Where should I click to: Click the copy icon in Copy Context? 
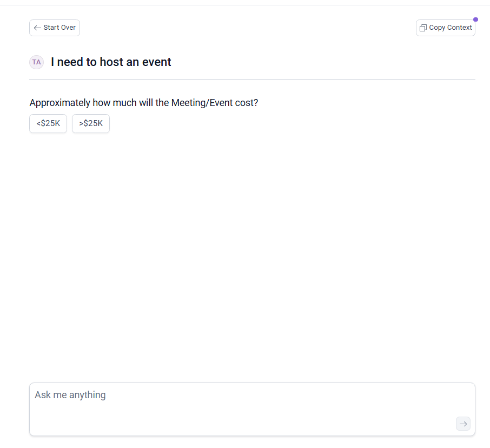[x=423, y=28]
